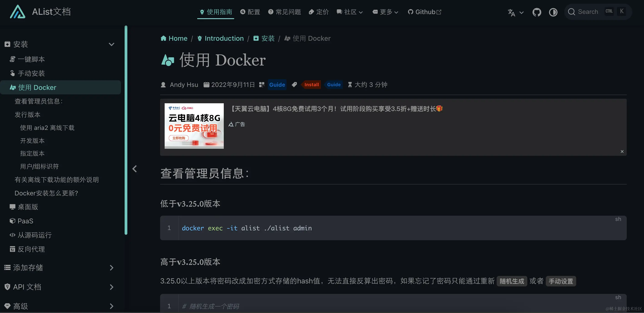Toggle dark mode theme icon
Image resolution: width=644 pixels, height=313 pixels.
[x=553, y=12]
